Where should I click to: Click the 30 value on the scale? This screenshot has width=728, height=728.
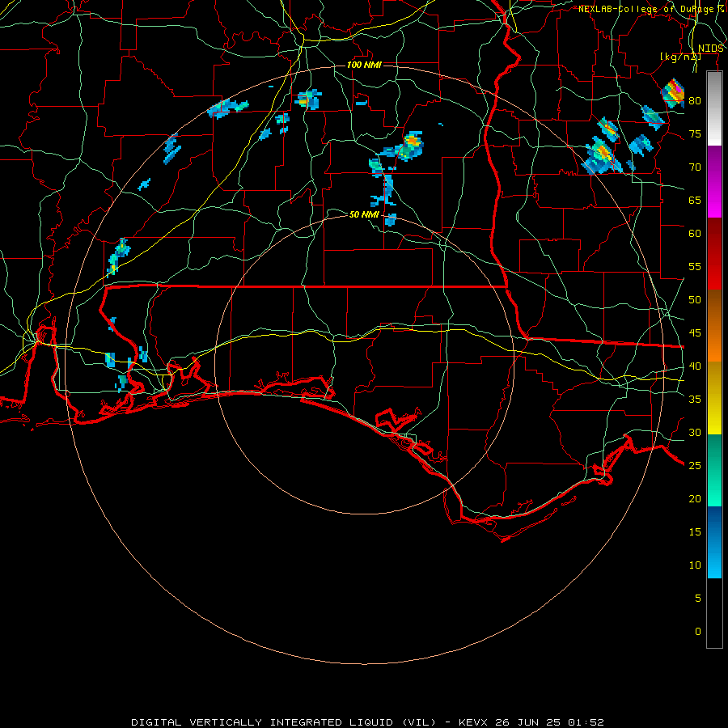[695, 432]
